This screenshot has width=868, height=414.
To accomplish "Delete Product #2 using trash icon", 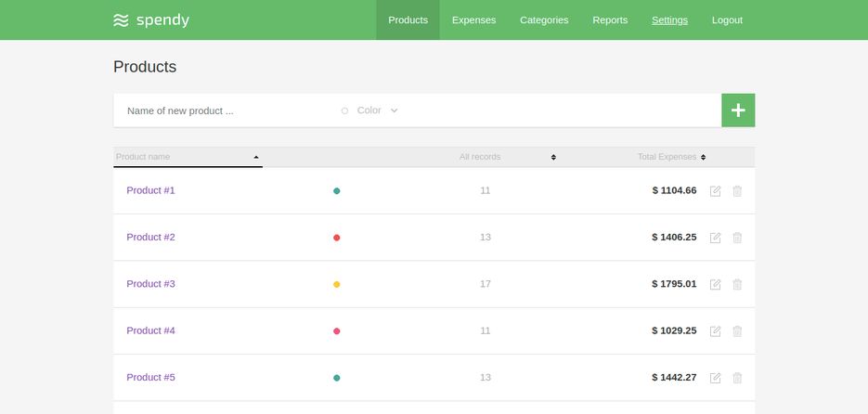I will point(737,238).
